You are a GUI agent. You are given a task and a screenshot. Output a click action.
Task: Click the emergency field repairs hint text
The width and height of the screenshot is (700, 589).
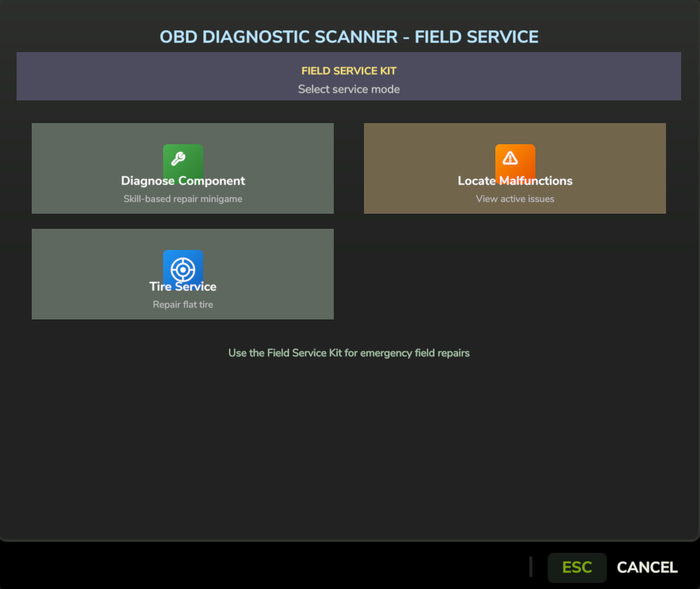pos(349,353)
